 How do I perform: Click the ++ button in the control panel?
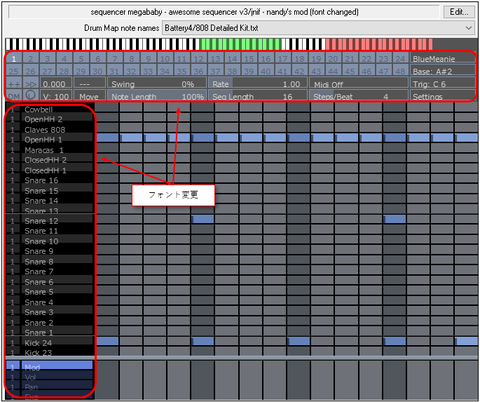[x=14, y=84]
